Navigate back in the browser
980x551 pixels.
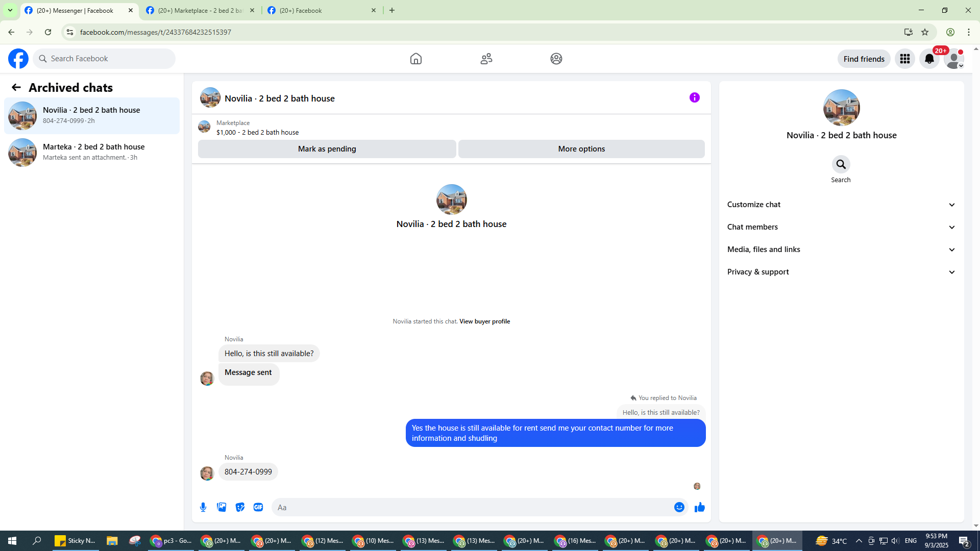[11, 32]
